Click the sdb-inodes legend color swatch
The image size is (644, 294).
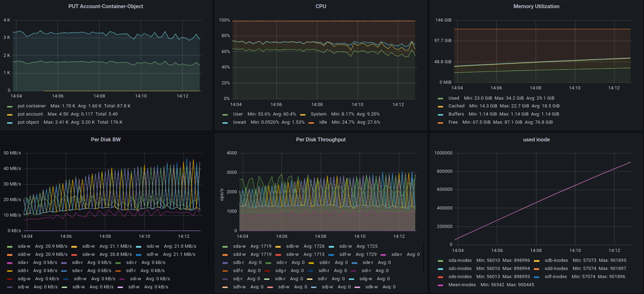pos(537,261)
